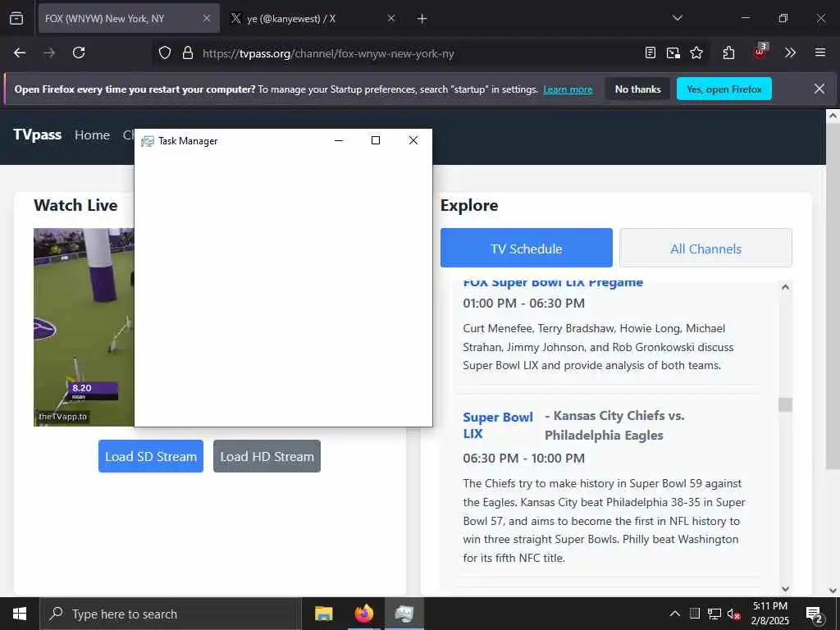Open the Windows Start menu
840x630 pixels.
click(20, 614)
